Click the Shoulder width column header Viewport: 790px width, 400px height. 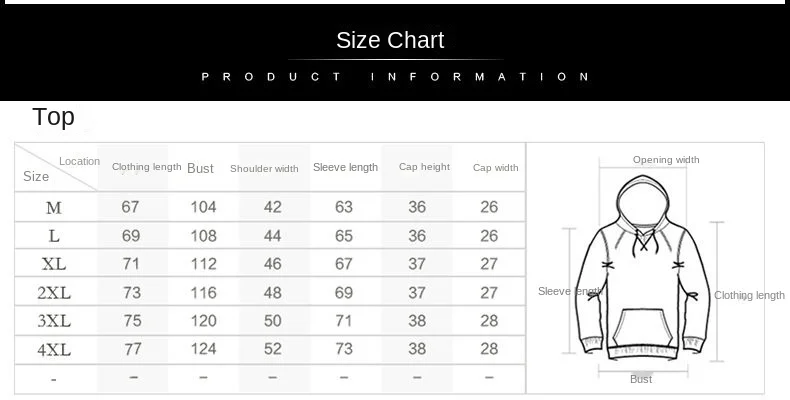tap(264, 169)
